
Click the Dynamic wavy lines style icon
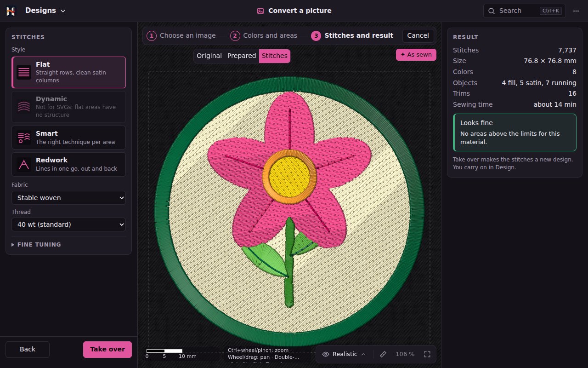[x=24, y=107]
